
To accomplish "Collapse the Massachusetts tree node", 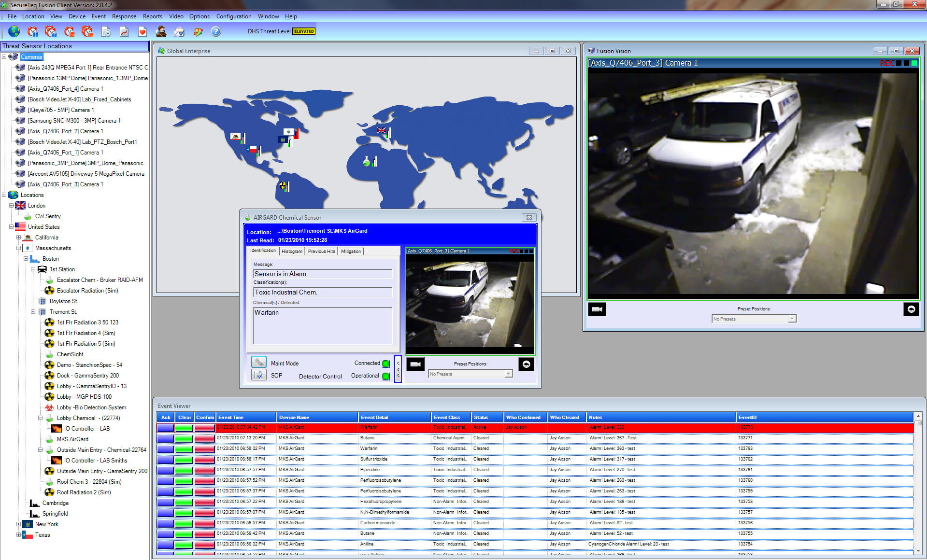I will [19, 248].
